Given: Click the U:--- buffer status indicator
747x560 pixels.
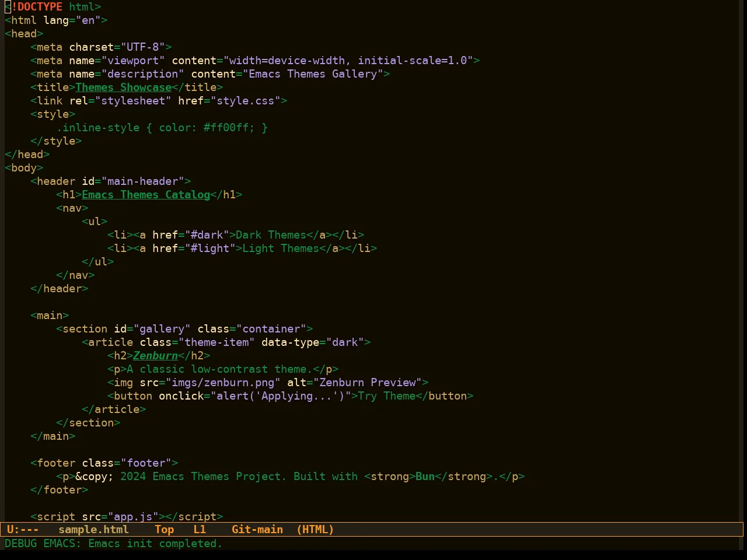Looking at the screenshot, I should pos(23,530).
